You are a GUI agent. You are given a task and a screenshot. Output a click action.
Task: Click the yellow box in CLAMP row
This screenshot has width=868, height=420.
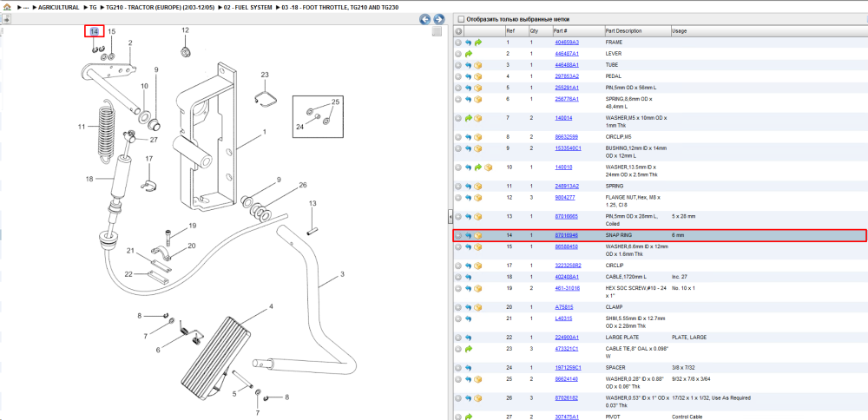pyautogui.click(x=478, y=307)
